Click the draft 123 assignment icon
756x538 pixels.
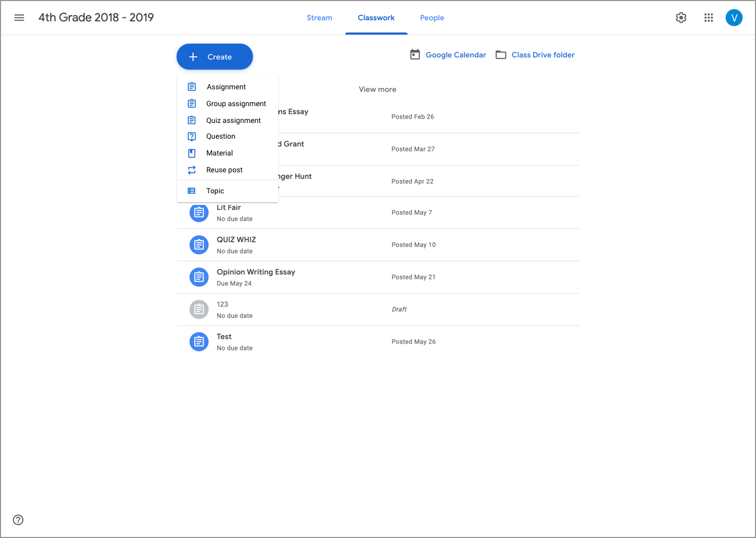(x=199, y=309)
